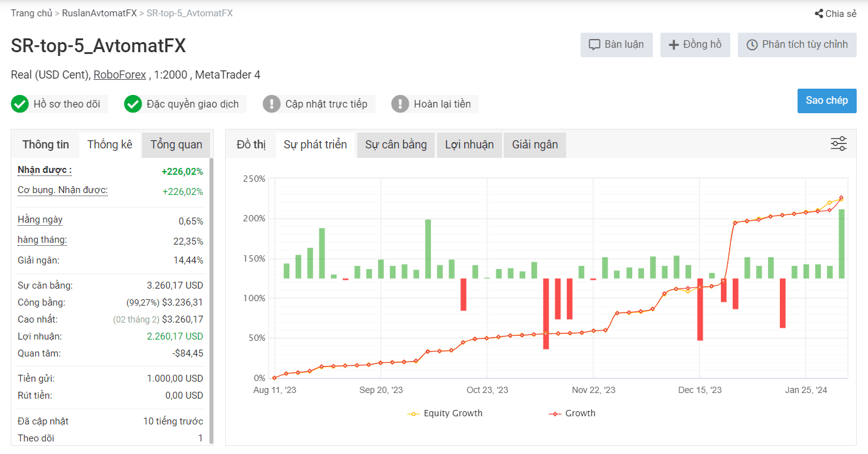This screenshot has width=868, height=454.
Task: Click the clock icon in Phân tích tùy chỉnh
Action: tap(752, 45)
